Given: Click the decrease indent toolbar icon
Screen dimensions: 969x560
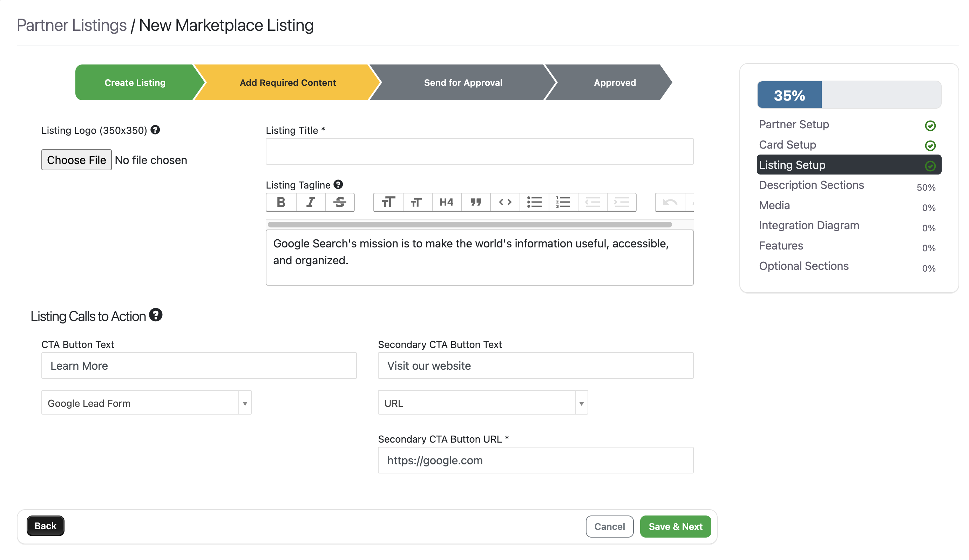Looking at the screenshot, I should (x=592, y=202).
